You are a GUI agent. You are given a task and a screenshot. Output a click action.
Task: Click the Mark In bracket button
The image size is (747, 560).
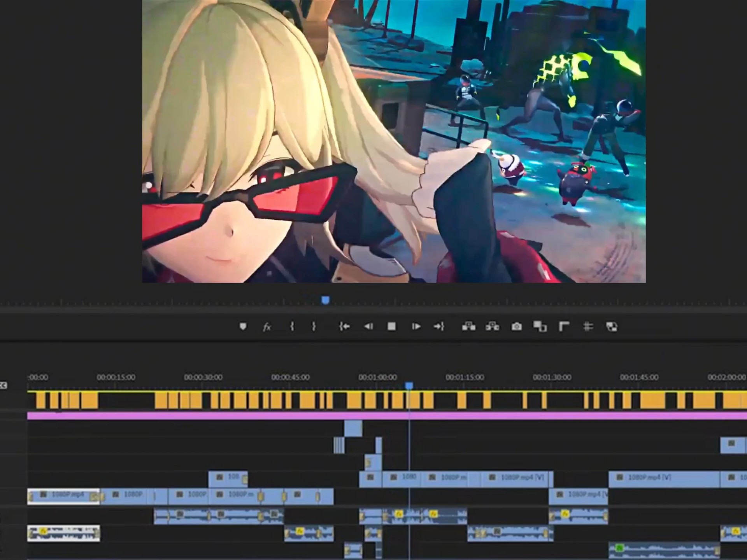click(292, 326)
